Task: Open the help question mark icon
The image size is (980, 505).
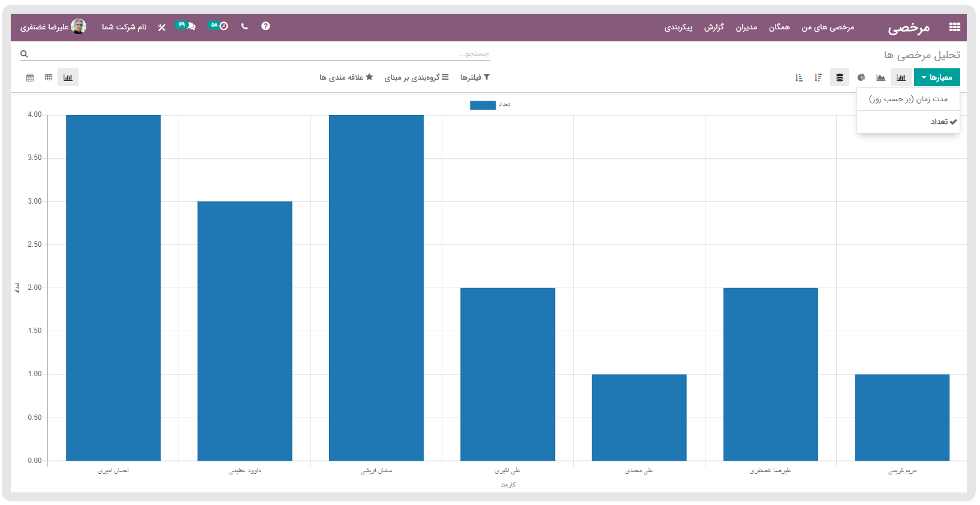Action: point(266,26)
